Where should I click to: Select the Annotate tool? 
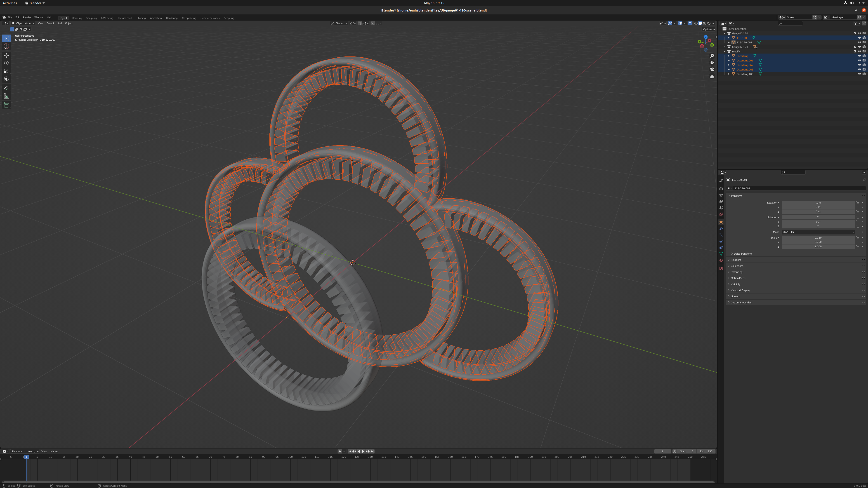click(6, 88)
